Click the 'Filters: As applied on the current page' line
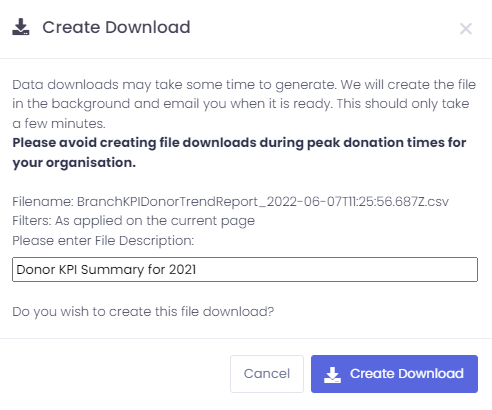 coord(133,221)
